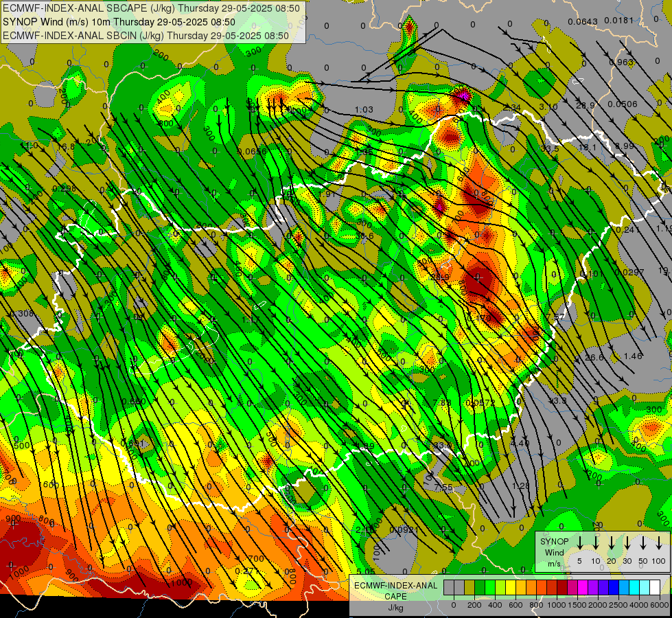This screenshot has width=672, height=618.
Task: Pick the yellow swatch in CAPE legend
Action: coord(511,588)
